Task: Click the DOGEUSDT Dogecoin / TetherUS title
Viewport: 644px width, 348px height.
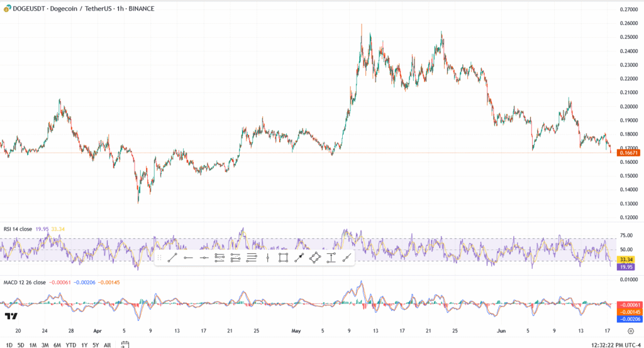Action: (84, 9)
